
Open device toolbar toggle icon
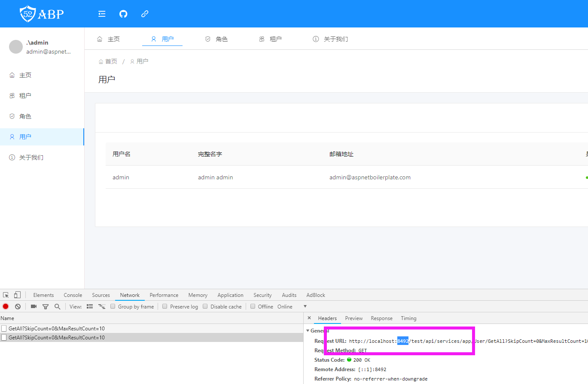click(17, 295)
